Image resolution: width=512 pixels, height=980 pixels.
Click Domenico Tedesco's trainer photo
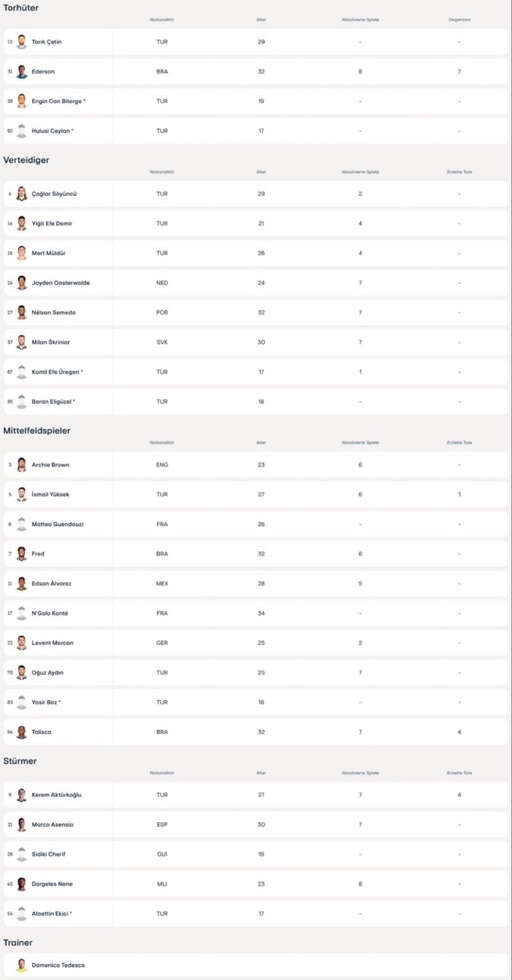click(x=22, y=965)
